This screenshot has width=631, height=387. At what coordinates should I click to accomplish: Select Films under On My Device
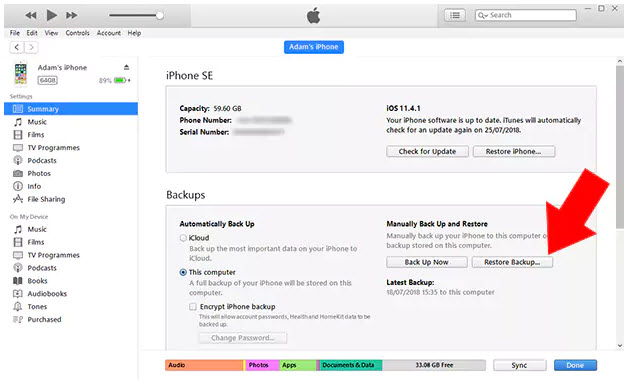point(35,242)
